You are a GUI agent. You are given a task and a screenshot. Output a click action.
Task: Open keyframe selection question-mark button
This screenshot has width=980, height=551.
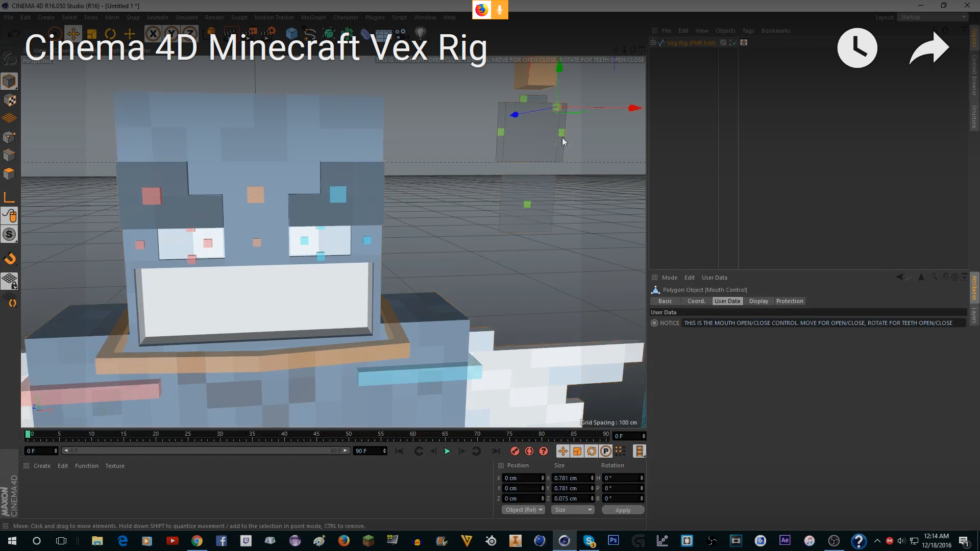(544, 451)
